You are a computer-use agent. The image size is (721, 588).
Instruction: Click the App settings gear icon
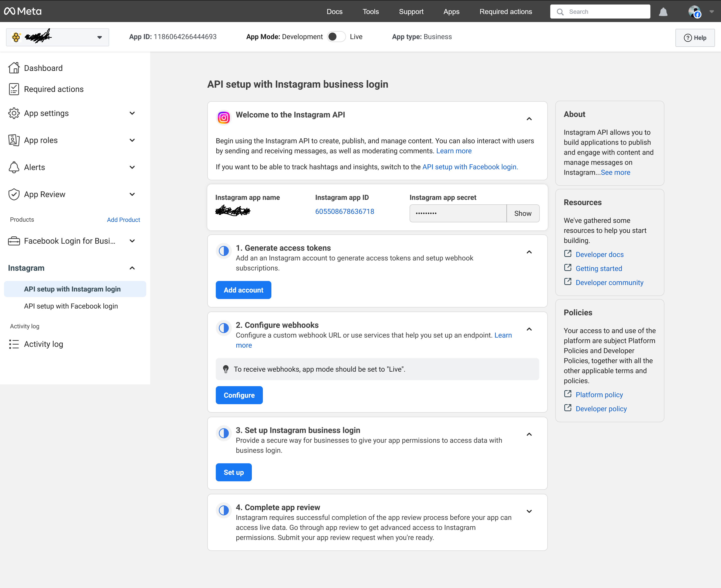[x=14, y=113]
